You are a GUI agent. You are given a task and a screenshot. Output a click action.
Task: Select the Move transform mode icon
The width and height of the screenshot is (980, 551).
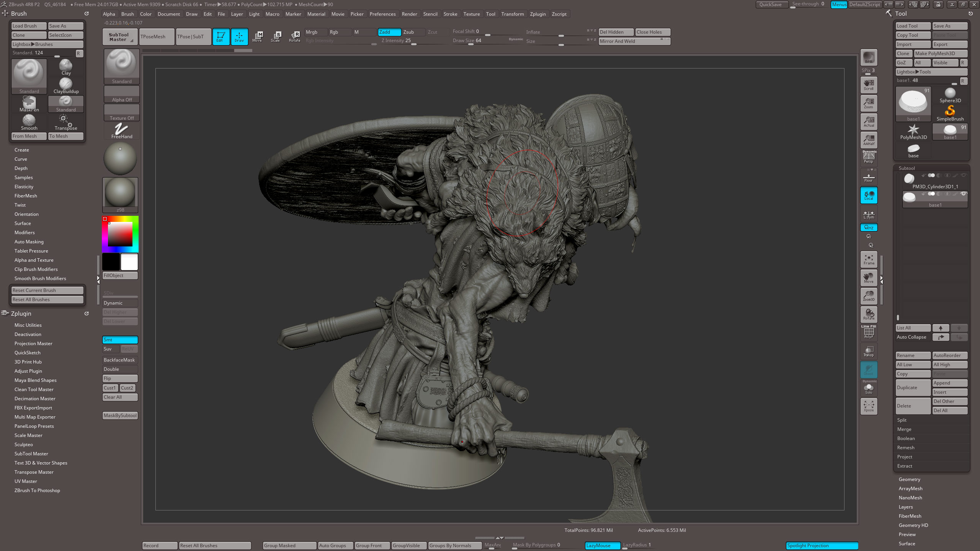(257, 36)
